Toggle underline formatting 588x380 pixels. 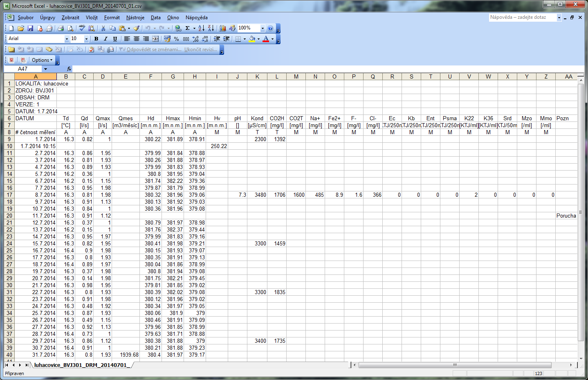click(115, 39)
